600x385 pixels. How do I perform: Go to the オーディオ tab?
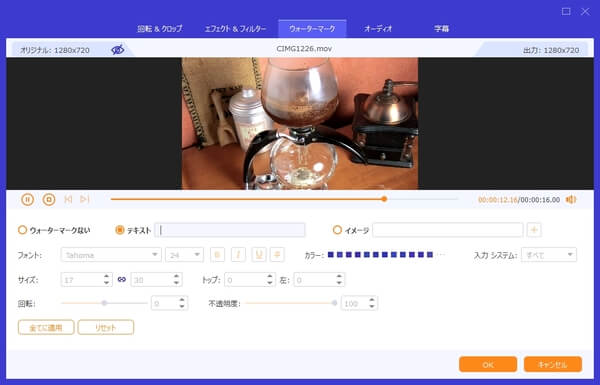click(x=378, y=29)
